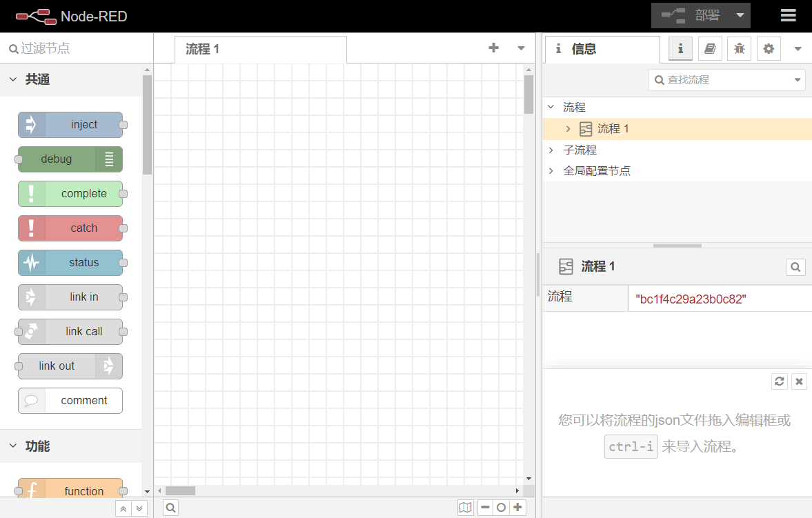
Task: Open the configuration nodes gear tab
Action: click(x=769, y=49)
